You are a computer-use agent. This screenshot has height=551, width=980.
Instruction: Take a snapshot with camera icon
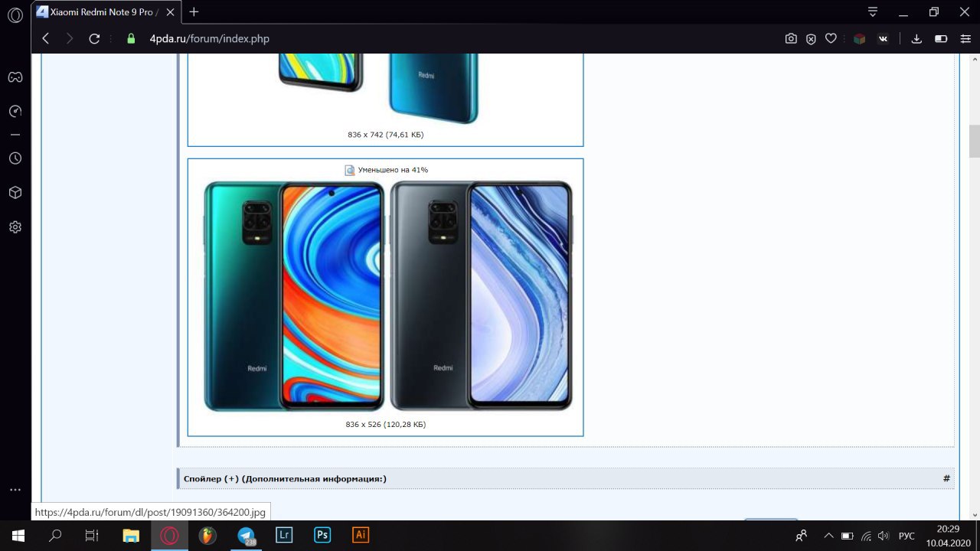791,38
